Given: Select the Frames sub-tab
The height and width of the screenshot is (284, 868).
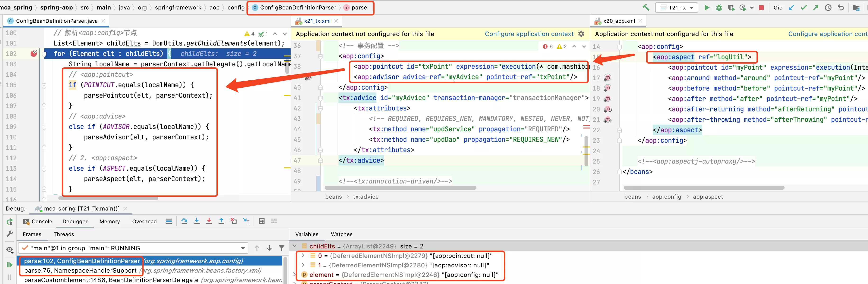Looking at the screenshot, I should pos(32,234).
